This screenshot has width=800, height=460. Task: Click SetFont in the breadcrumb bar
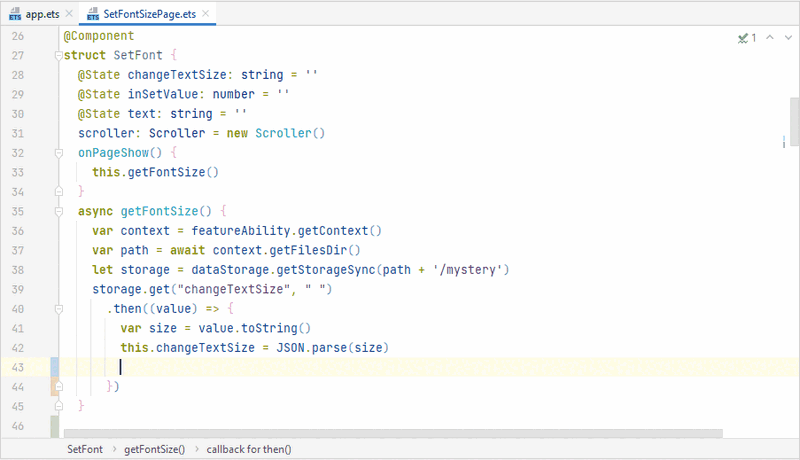coord(85,450)
